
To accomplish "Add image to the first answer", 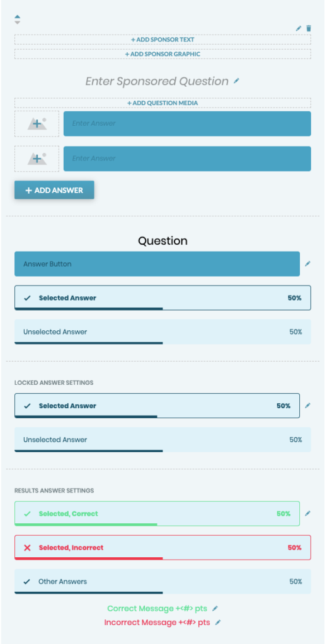I will [37, 124].
